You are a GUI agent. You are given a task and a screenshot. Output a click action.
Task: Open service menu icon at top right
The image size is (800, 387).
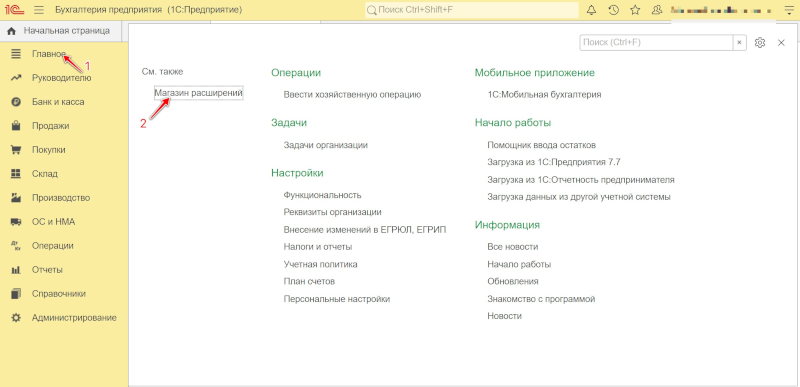point(789,10)
